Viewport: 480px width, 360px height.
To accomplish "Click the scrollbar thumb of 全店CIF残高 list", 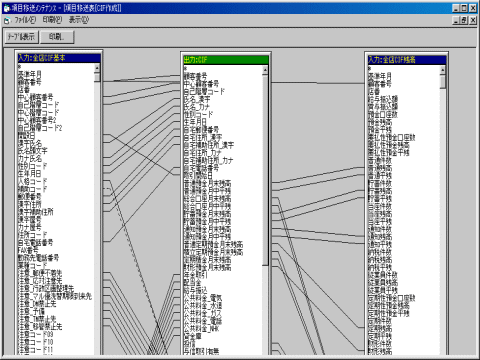I will pos(443,81).
